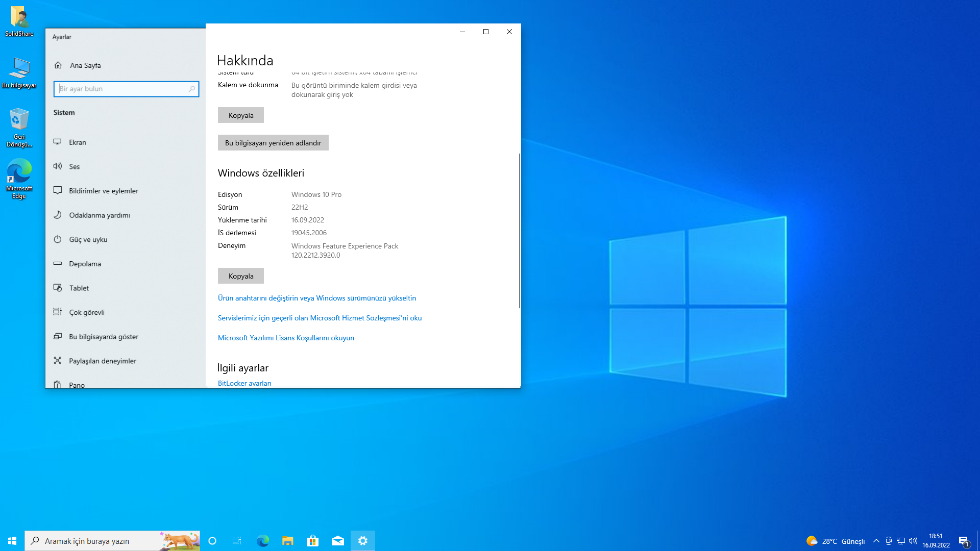Click install date 16.09.2022 value
The width and height of the screenshot is (980, 551).
[x=308, y=220]
